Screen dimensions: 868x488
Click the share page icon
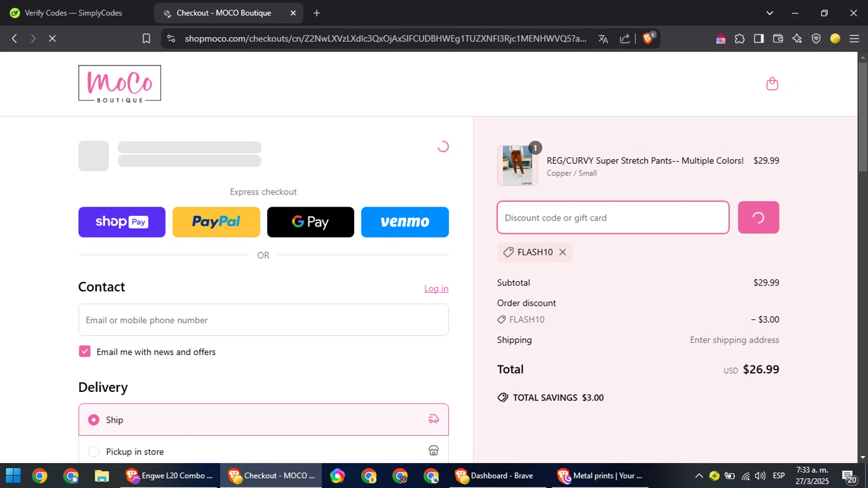(x=624, y=39)
